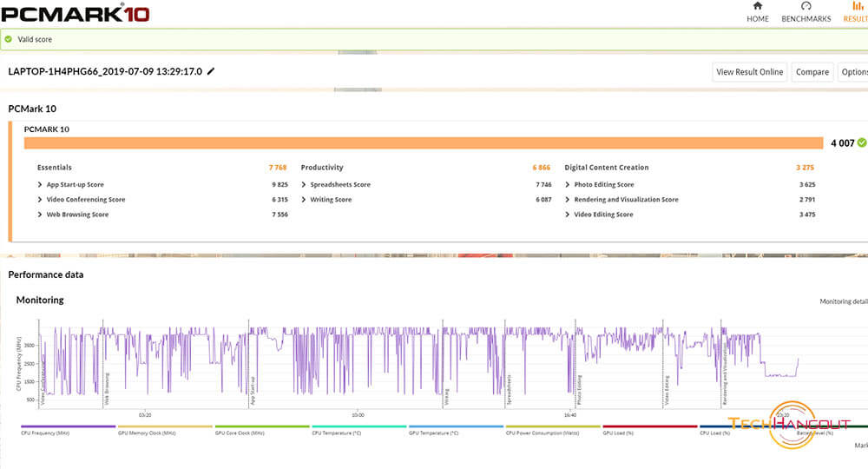Click the purple CPU Frequency color line
Screen dimensions: 868x469
click(68, 426)
